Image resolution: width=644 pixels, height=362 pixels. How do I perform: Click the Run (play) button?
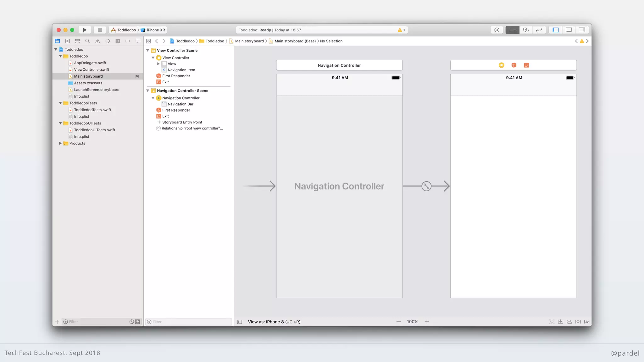84,30
